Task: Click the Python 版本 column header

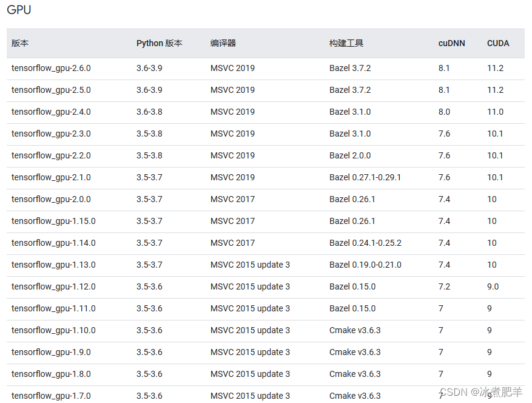Action: [160, 43]
